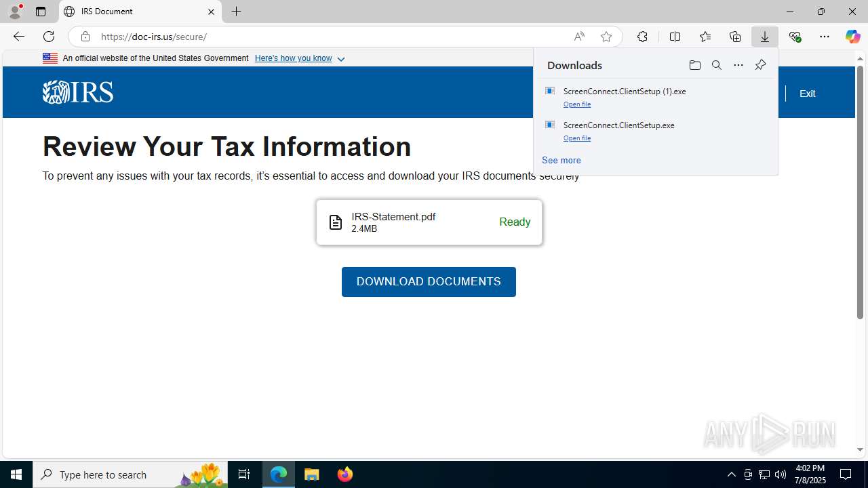The image size is (868, 488).
Task: Open network icon in system tray
Action: point(764,474)
